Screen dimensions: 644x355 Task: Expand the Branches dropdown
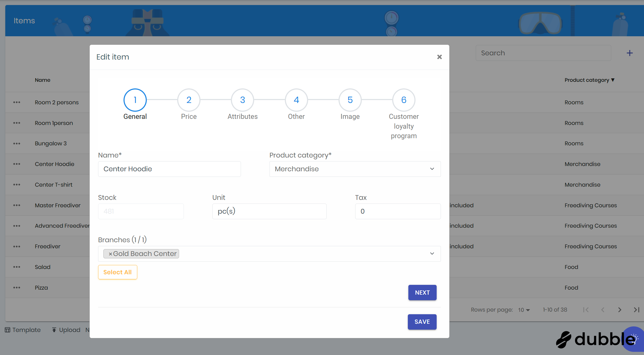(432, 254)
